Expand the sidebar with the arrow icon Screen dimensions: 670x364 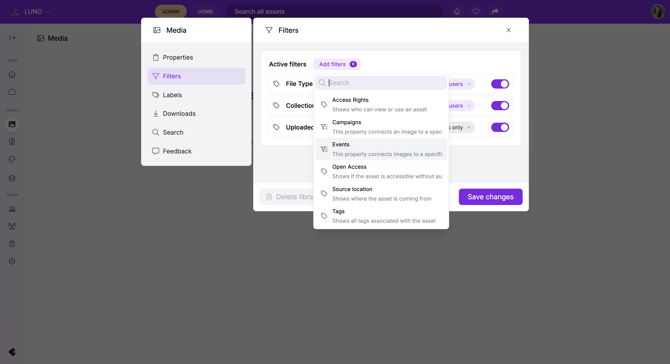tap(12, 38)
